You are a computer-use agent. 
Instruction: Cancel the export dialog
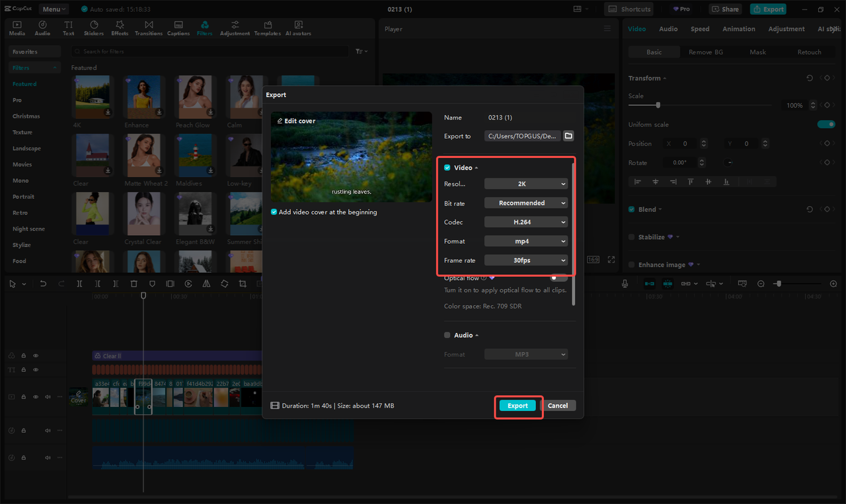(559, 405)
